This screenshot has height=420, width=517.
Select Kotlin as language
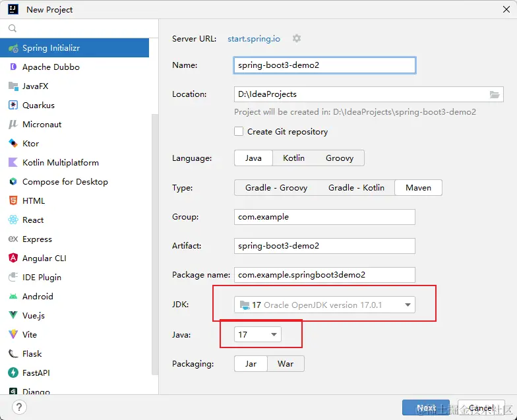pyautogui.click(x=293, y=158)
